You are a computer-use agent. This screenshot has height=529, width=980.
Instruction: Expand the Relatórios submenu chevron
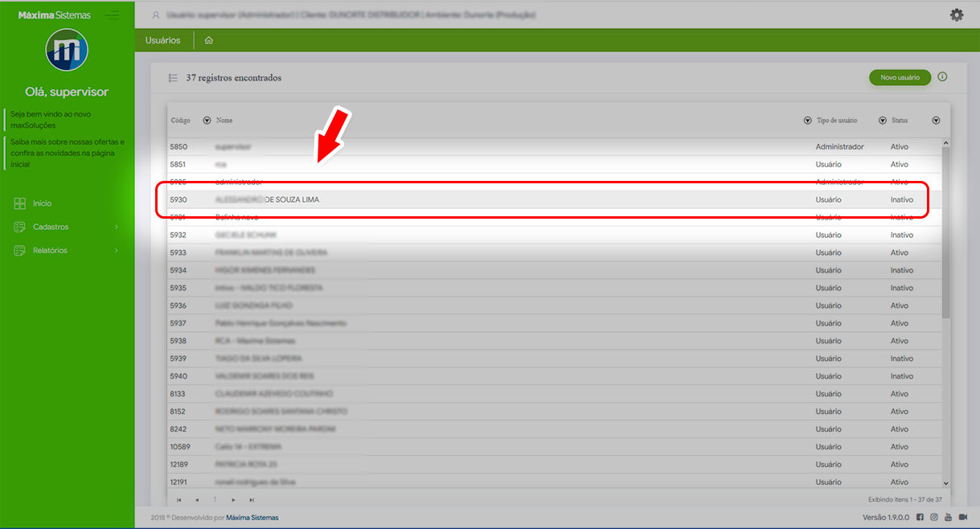point(117,250)
